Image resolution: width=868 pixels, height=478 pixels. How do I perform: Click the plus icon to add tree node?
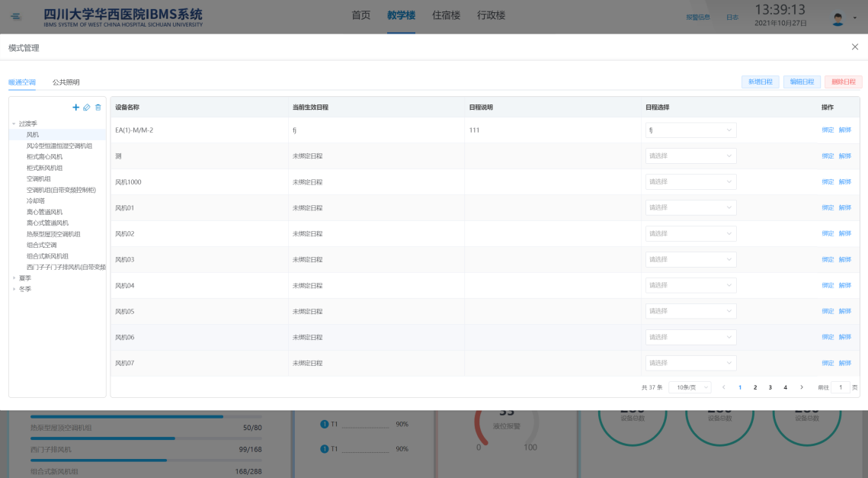pos(75,107)
